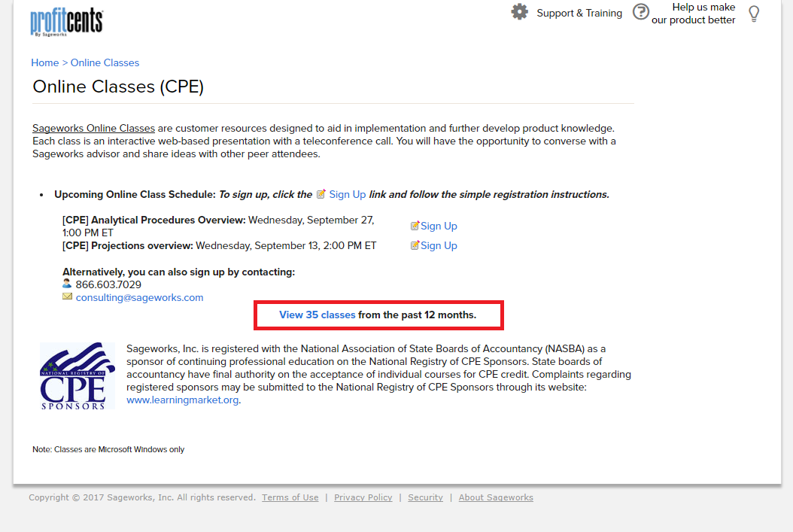Click the CPE Sponsors registry logo
793x532 pixels.
(x=77, y=376)
